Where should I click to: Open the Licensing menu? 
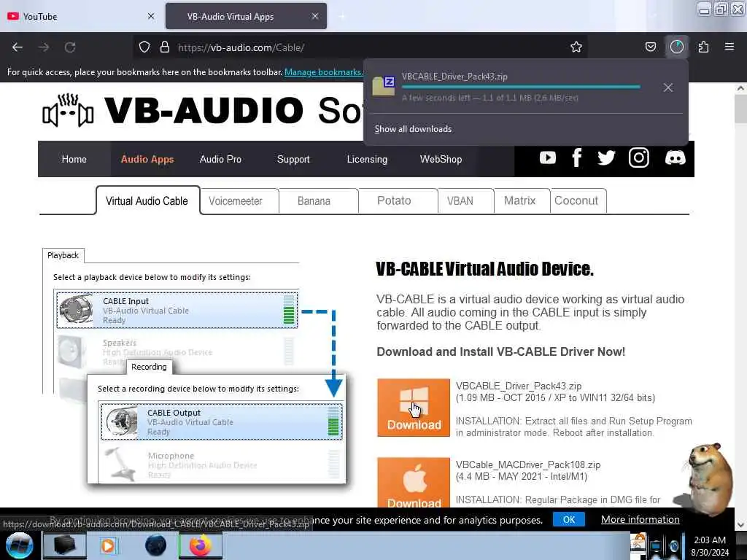(367, 159)
